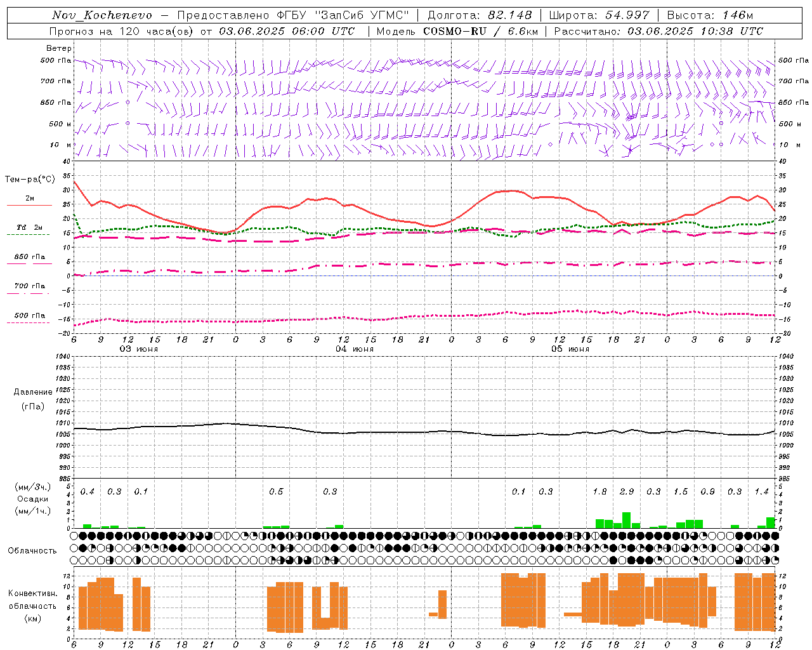Image resolution: width=812 pixels, height=650 pixels.
Task: Click the tallest green precipitation bar under 2.9
Action: [x=626, y=521]
